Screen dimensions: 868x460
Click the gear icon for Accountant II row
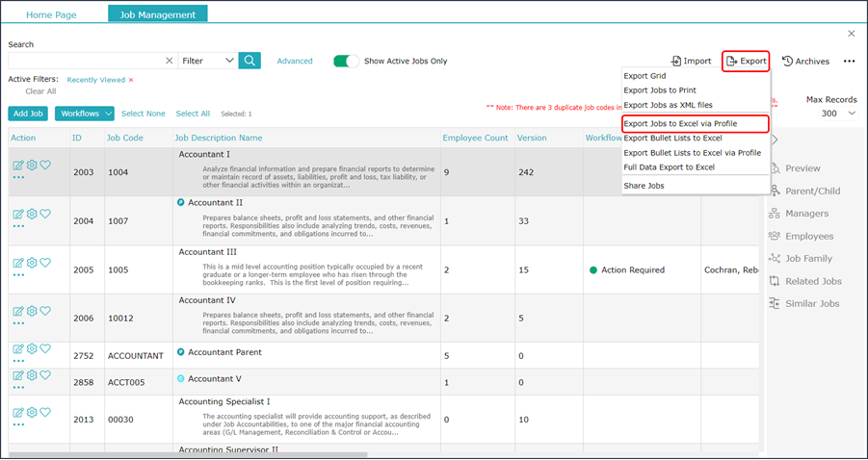click(x=32, y=214)
